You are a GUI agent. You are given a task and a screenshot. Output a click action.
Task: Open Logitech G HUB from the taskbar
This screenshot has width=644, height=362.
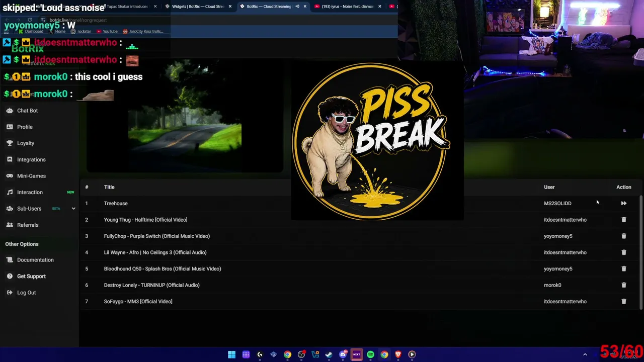tap(260, 354)
